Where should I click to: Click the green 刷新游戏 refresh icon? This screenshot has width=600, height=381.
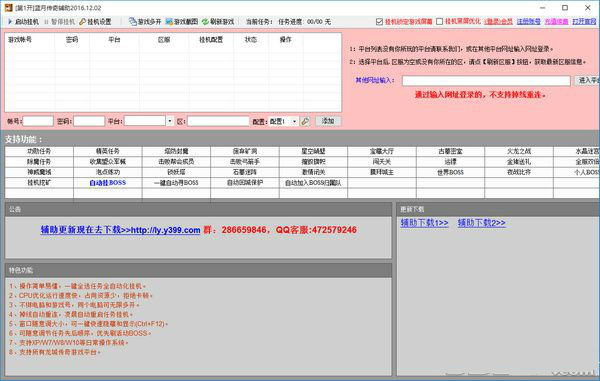pos(205,22)
